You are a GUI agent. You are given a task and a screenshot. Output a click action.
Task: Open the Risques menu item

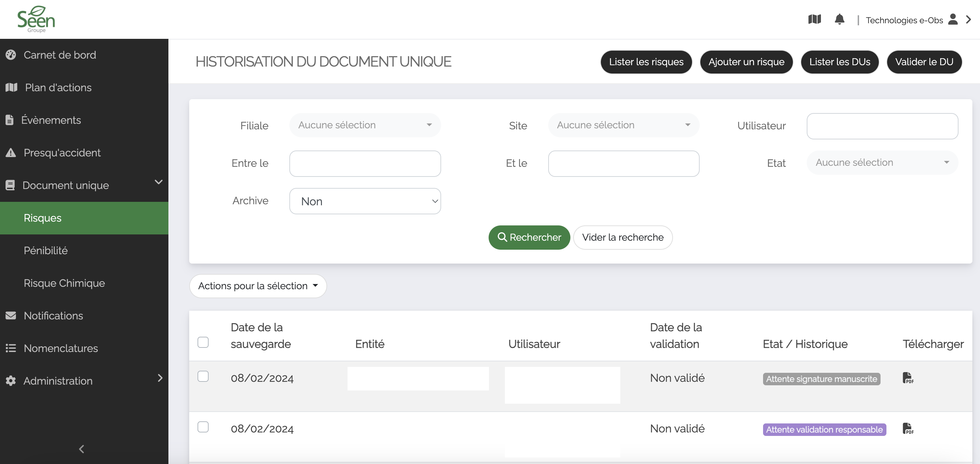pyautogui.click(x=43, y=218)
